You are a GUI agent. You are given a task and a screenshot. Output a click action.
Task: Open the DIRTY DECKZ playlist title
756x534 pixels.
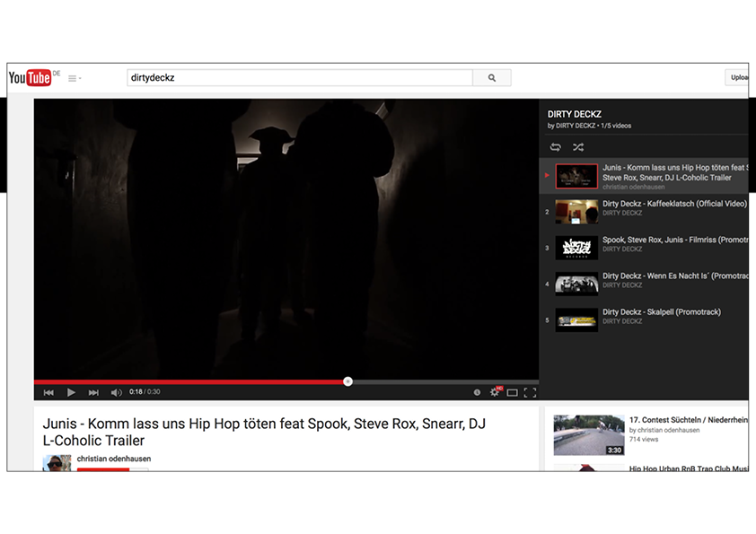coord(575,114)
